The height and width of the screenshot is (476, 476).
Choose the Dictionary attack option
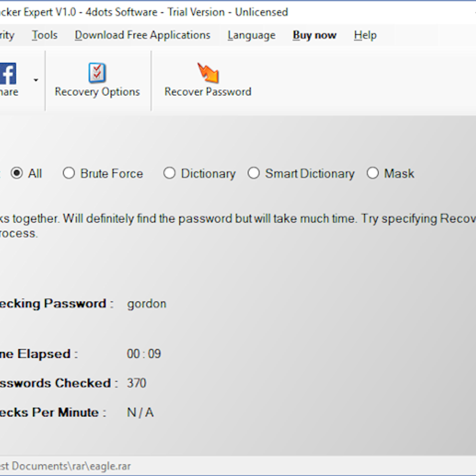(169, 173)
